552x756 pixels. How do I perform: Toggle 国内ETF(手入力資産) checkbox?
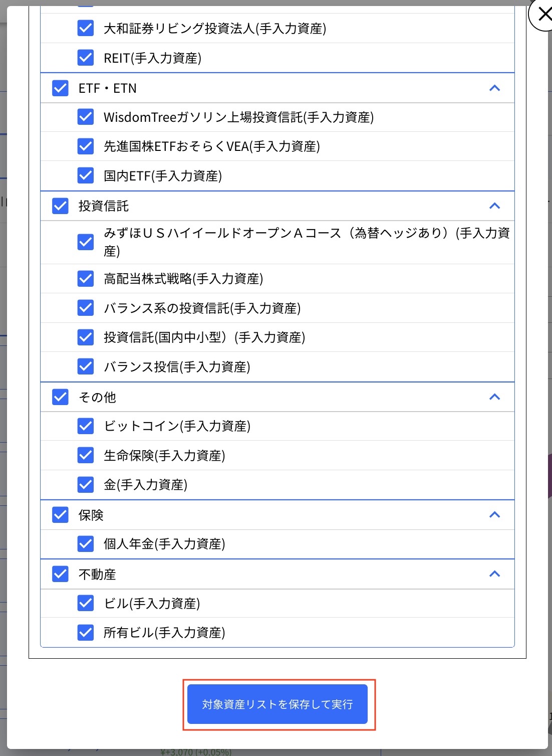click(85, 175)
